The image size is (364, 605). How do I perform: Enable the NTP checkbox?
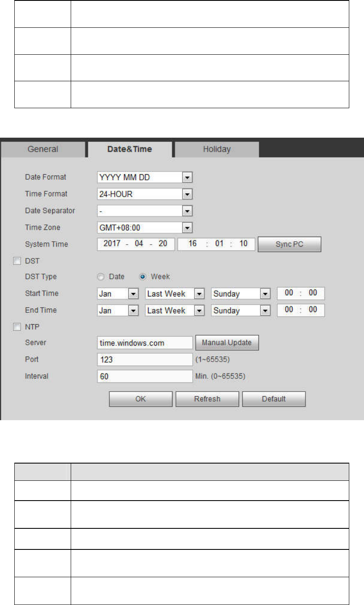coord(17,327)
